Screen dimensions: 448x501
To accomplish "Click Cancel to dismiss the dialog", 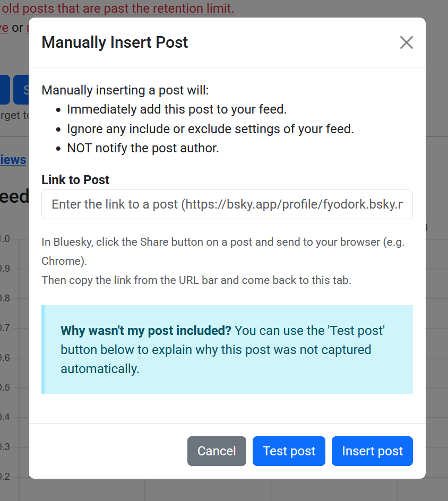I will [x=216, y=451].
